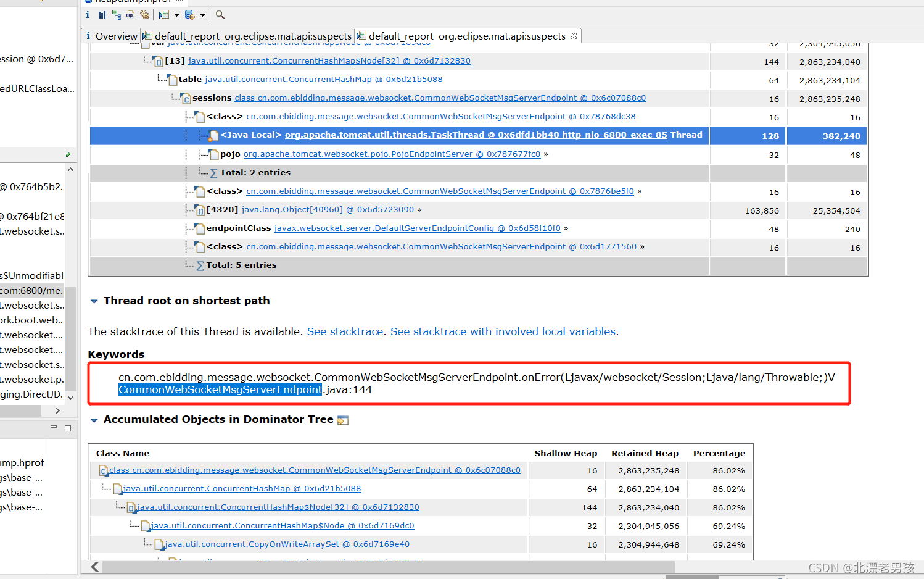Click the Find Object by Address search icon
924x579 pixels.
click(x=220, y=15)
